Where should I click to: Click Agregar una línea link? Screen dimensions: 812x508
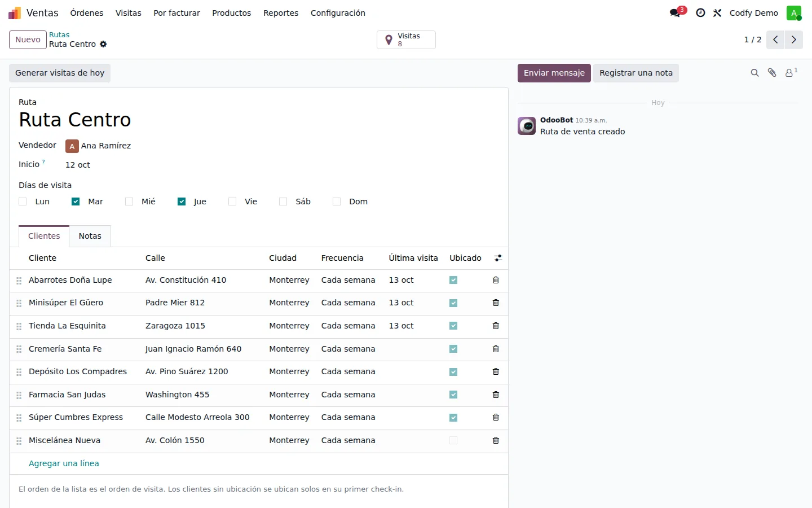coord(64,463)
